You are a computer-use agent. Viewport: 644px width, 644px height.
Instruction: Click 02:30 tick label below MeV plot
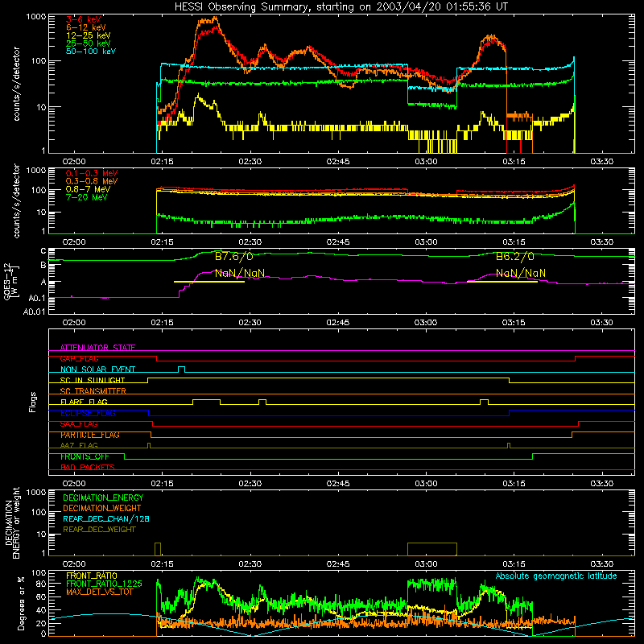point(250,242)
